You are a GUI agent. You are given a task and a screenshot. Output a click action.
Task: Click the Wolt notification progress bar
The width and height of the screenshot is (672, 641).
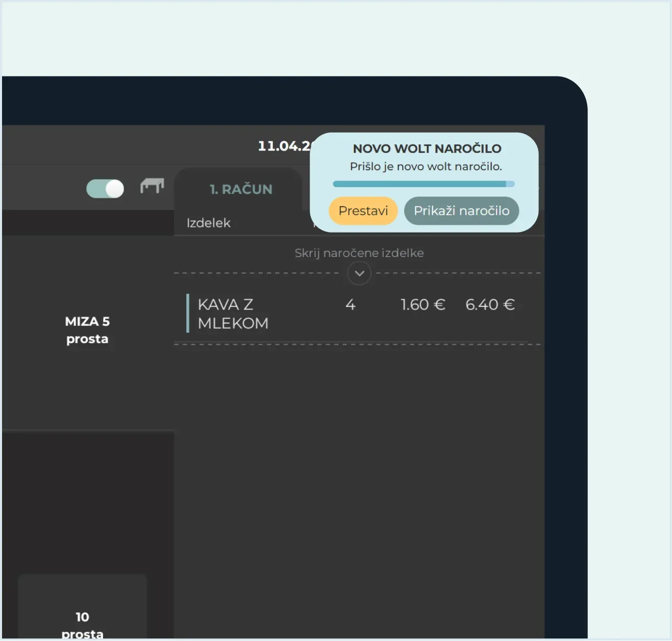[424, 184]
